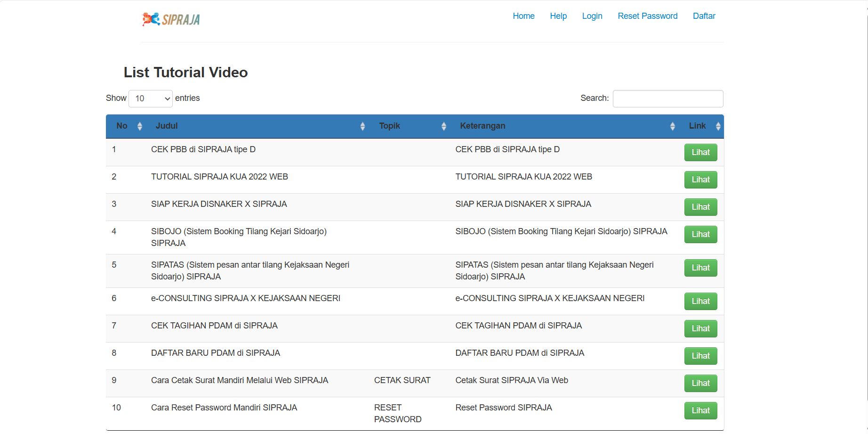Click Lihat for Cara Cetak Surat Mandiri row
868x434 pixels.
tap(701, 383)
